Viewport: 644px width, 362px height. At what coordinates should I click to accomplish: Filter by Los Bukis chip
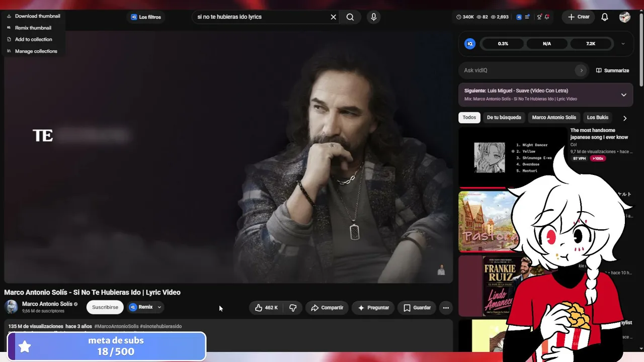click(x=598, y=118)
